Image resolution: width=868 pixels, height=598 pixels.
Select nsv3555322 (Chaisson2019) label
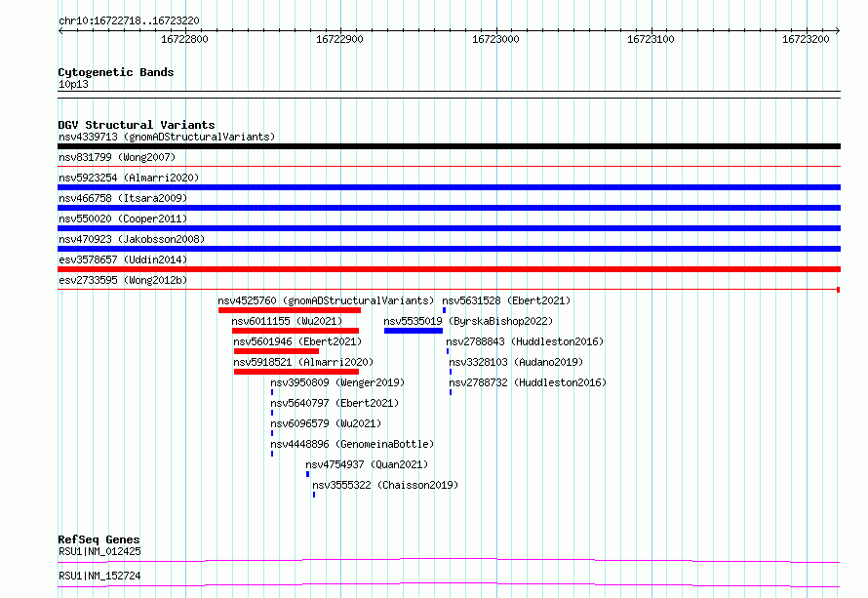pos(385,485)
